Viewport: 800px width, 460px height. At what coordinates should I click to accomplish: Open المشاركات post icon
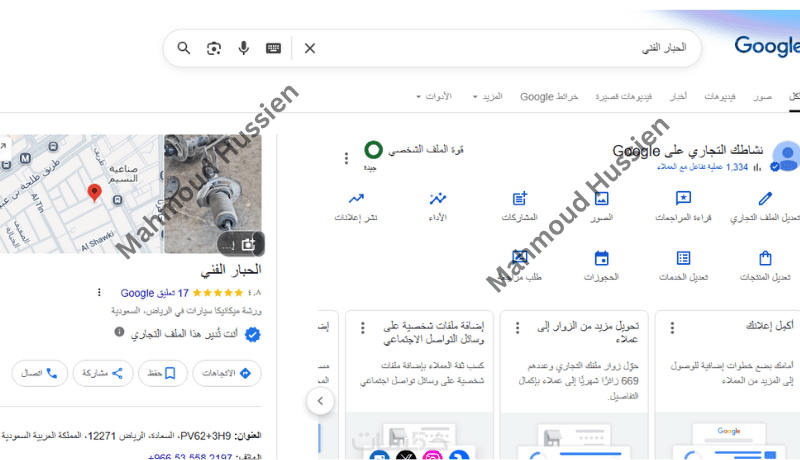519,198
